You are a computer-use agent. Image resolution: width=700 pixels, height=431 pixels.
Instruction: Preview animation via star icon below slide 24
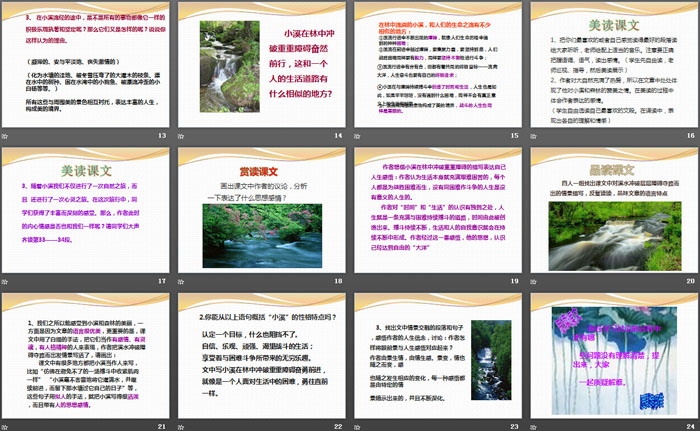coord(532,425)
